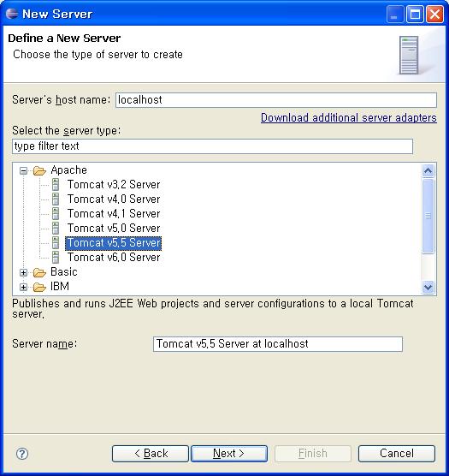Click the Tomcat v3.2 Server icon
The height and width of the screenshot is (476, 449).
(x=56, y=185)
